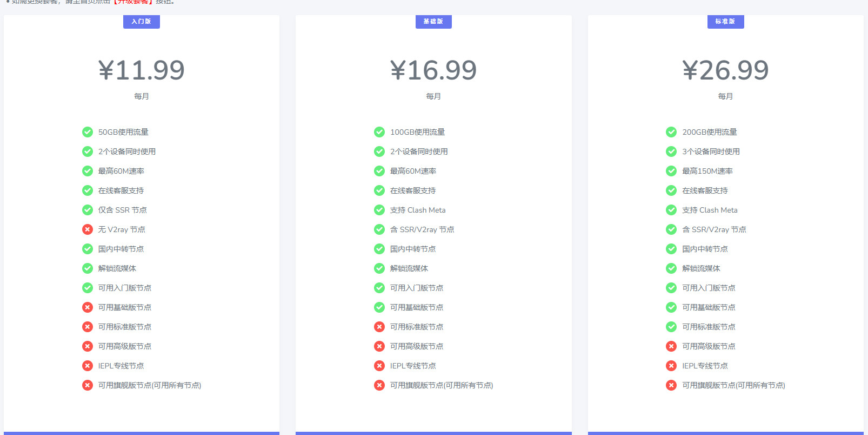Click red X beside IEPL专线节点 in ¥26.99 plan
The width and height of the screenshot is (868, 435).
click(x=671, y=366)
